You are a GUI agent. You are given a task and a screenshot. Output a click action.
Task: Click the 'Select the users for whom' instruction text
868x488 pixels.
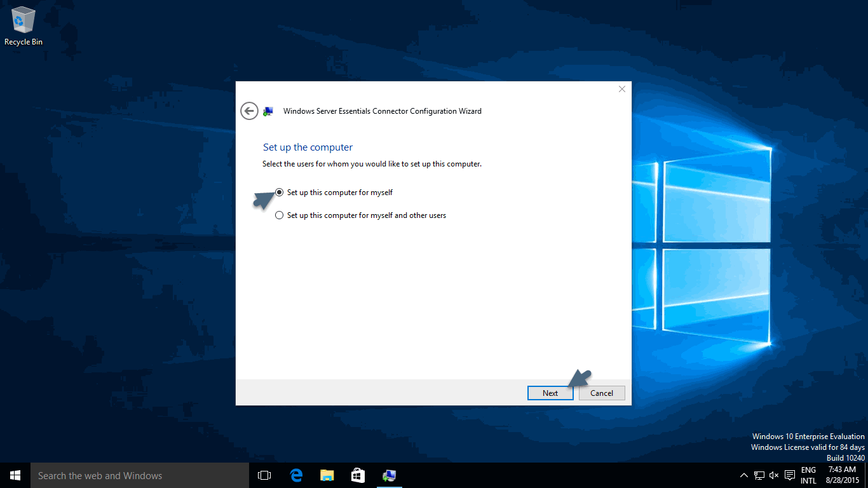click(372, 164)
